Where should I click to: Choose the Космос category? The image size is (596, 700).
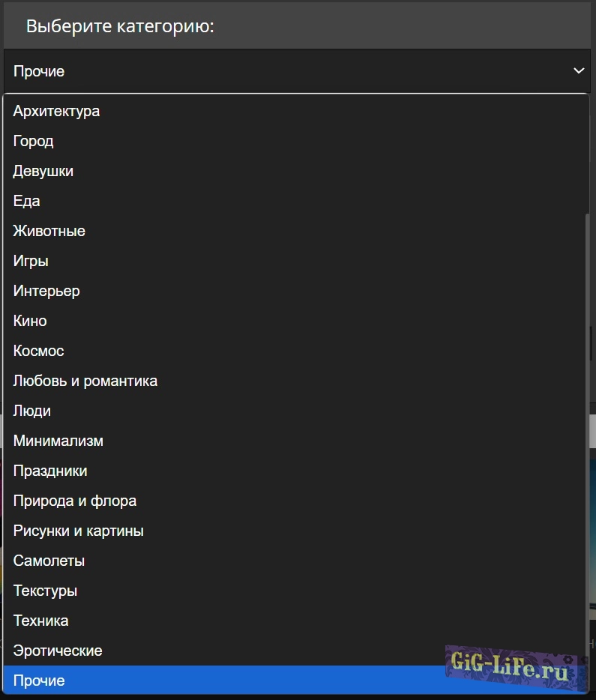(39, 351)
